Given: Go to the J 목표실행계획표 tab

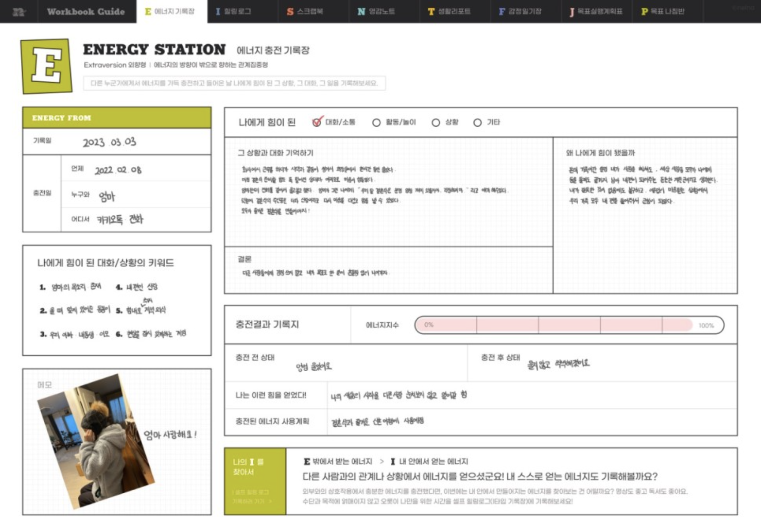Looking at the screenshot, I should [x=597, y=12].
